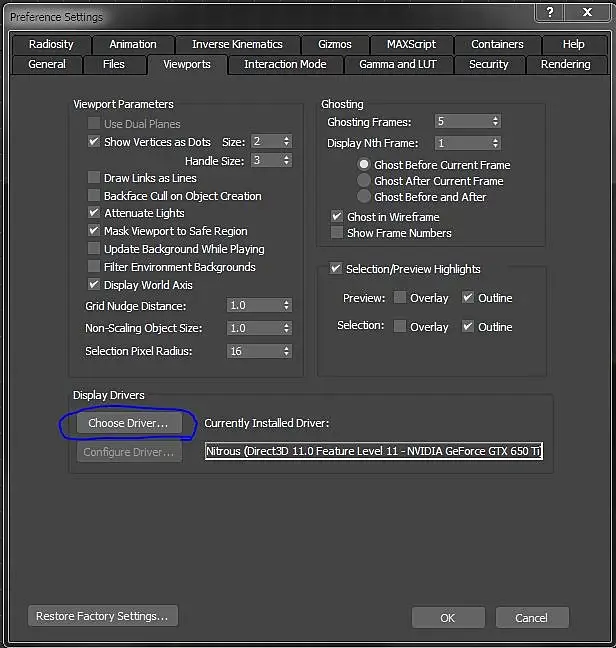Open the help question mark button
The height and width of the screenshot is (648, 616).
[x=549, y=12]
